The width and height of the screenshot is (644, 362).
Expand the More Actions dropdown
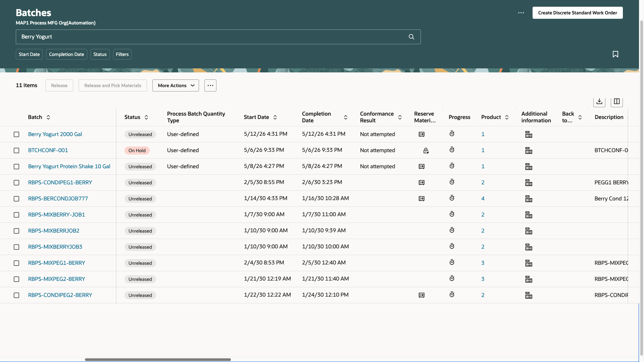click(176, 85)
